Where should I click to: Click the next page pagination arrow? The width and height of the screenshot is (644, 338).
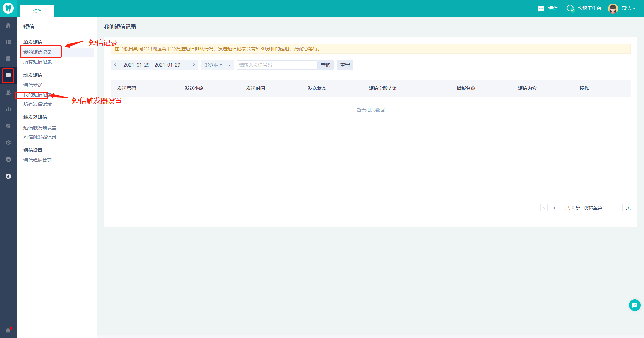pyautogui.click(x=555, y=208)
